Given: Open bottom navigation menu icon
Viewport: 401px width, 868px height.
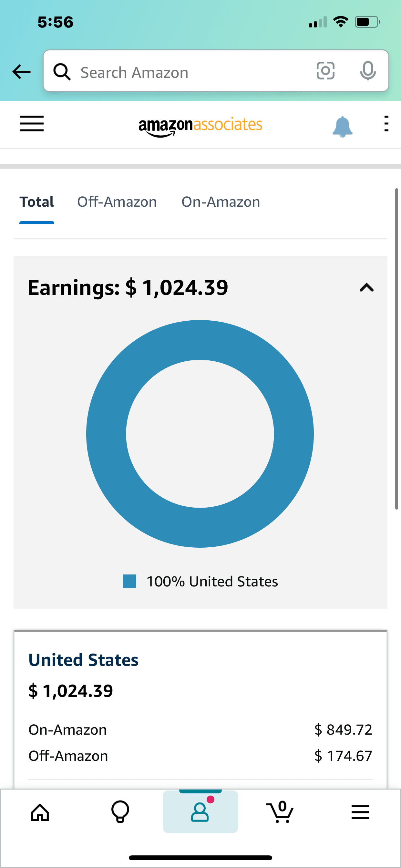Looking at the screenshot, I should [x=360, y=812].
